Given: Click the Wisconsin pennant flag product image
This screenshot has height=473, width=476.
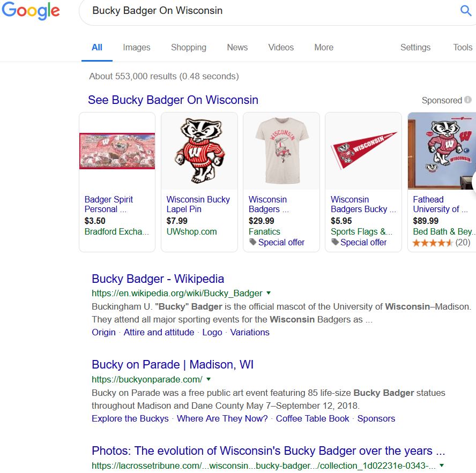Looking at the screenshot, I should coord(363,151).
